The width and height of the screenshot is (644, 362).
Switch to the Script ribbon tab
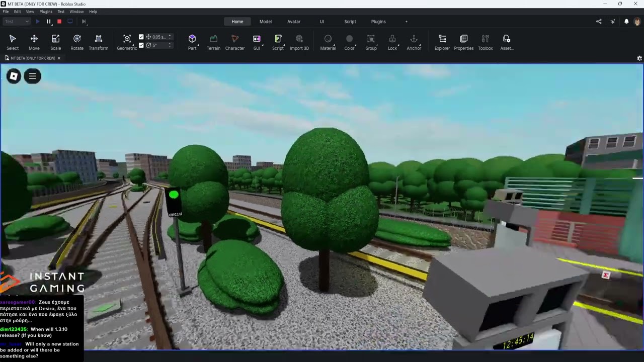pyautogui.click(x=350, y=22)
